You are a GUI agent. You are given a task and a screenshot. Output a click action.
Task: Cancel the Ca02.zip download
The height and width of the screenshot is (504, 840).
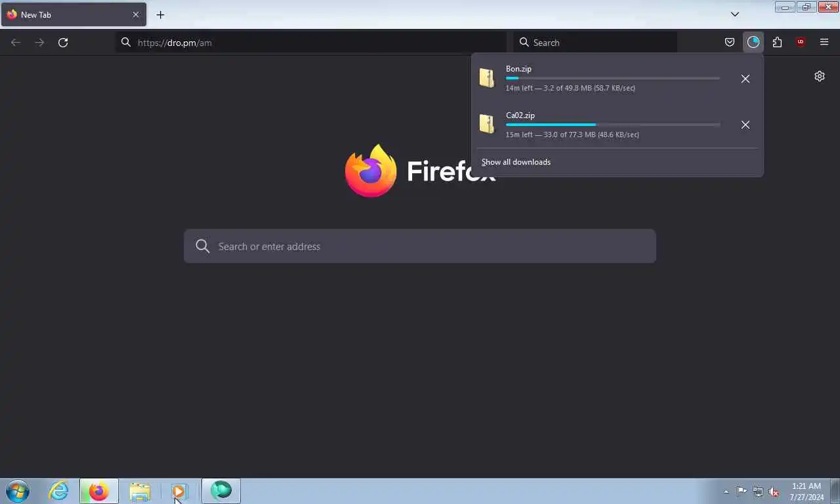coord(745,125)
